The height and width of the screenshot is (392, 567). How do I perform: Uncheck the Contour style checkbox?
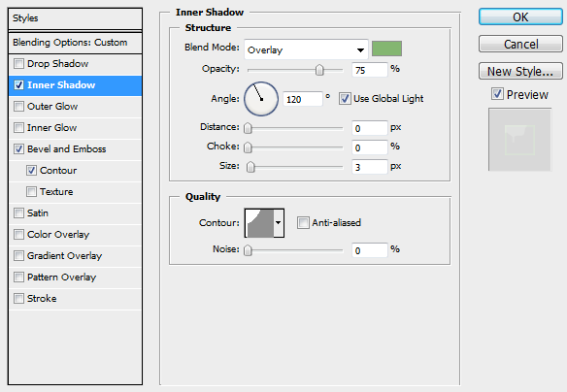[31, 171]
